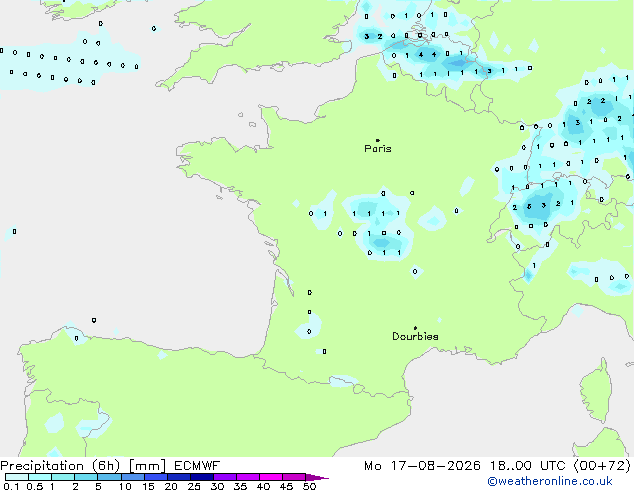Click the island of Corsica
This screenshot has width=634, height=490.
(596, 390)
